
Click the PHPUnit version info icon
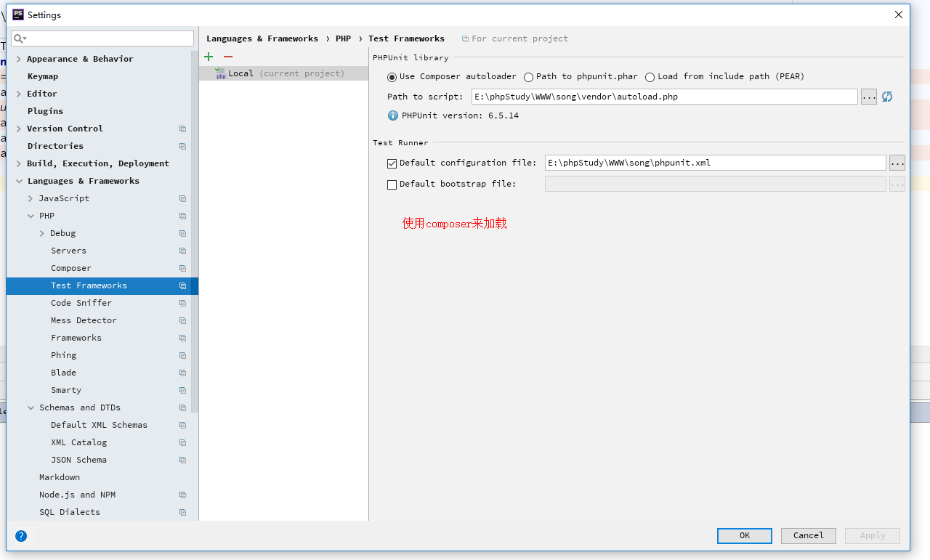point(393,115)
